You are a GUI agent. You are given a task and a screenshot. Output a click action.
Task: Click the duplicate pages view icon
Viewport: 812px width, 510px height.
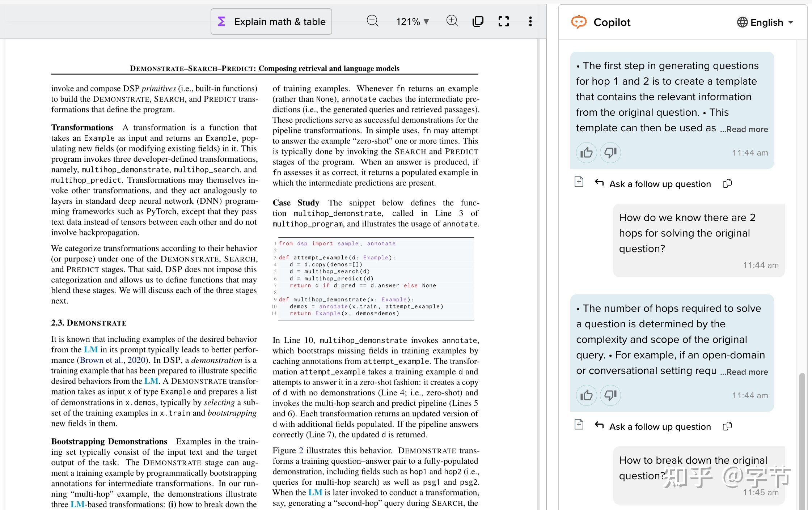(478, 22)
